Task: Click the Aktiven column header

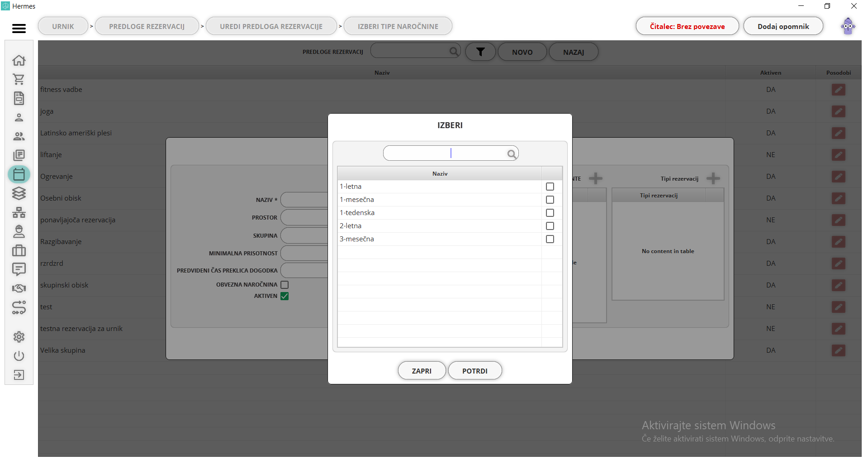Action: pos(770,72)
